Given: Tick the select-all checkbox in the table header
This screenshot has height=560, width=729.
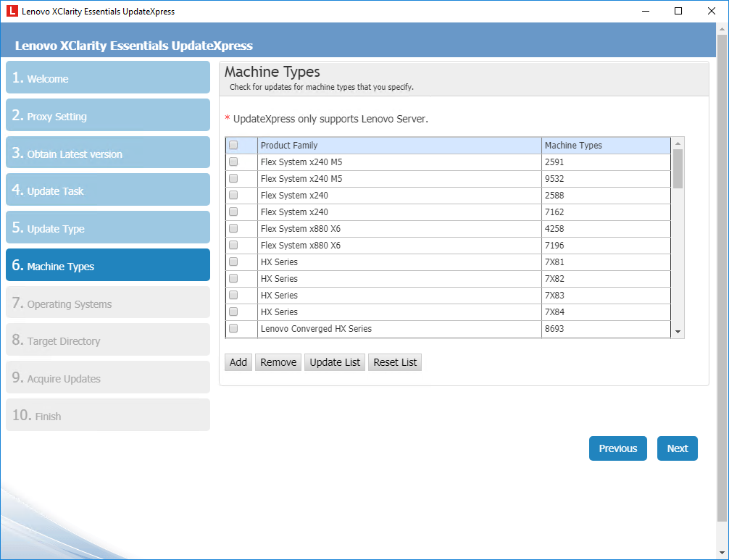Looking at the screenshot, I should tap(233, 145).
